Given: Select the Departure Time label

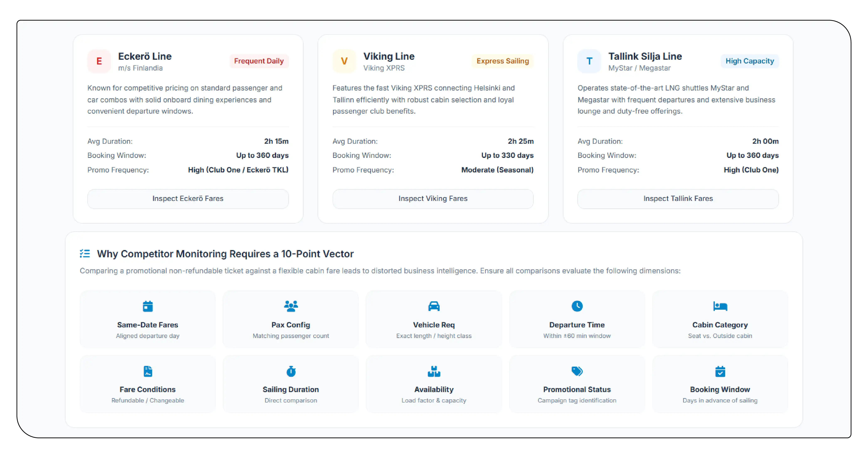Looking at the screenshot, I should coord(577,325).
